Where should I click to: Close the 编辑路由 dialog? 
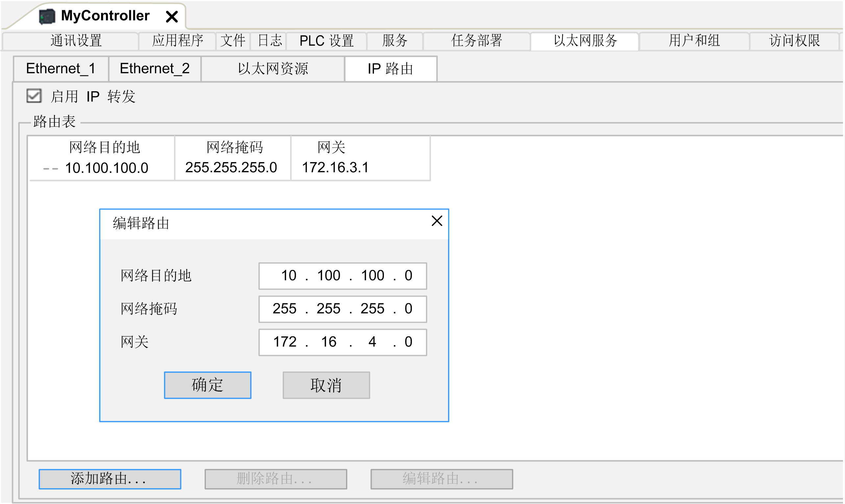pyautogui.click(x=436, y=221)
